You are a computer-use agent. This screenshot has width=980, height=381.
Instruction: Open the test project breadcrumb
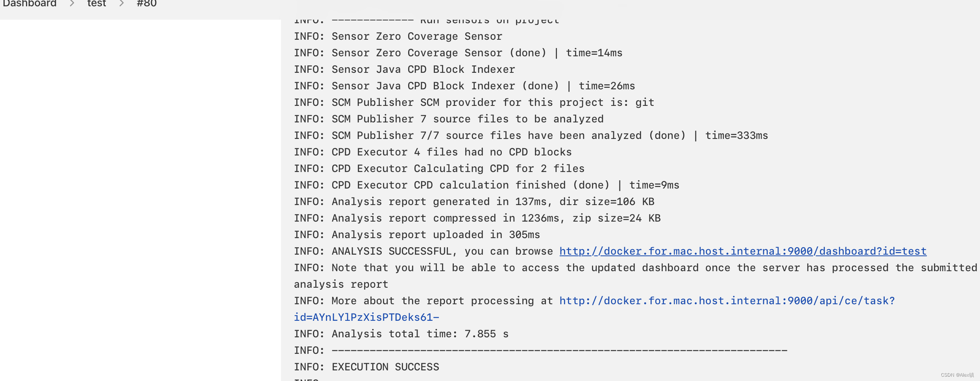[97, 4]
